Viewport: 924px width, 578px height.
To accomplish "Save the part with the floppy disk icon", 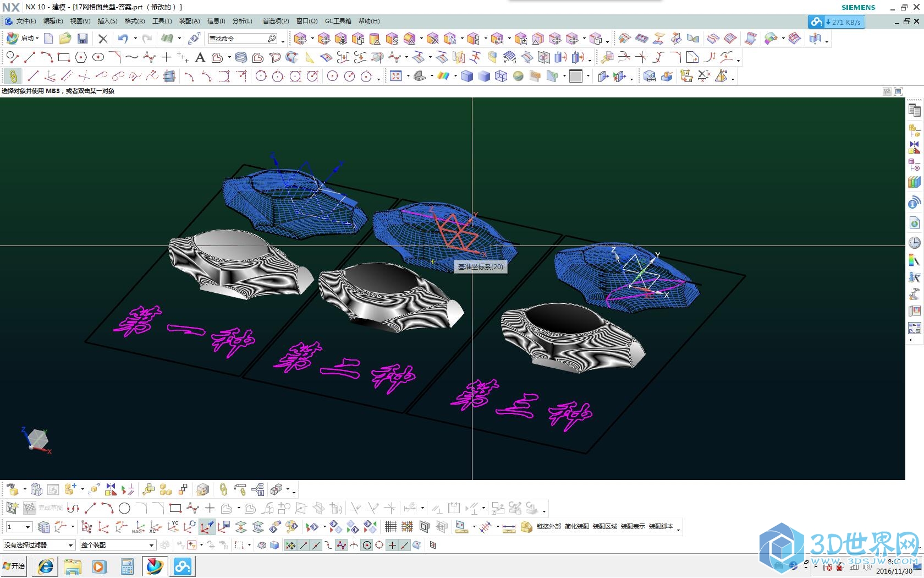I will tap(82, 39).
